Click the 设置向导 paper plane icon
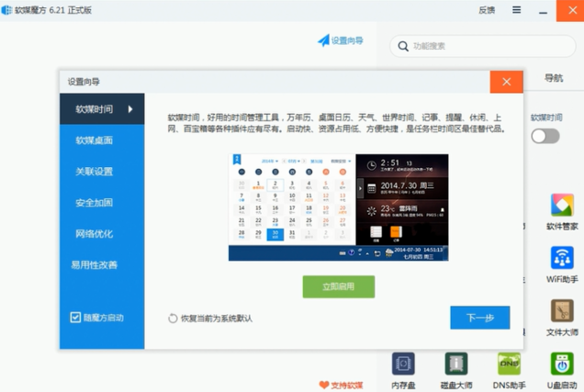This screenshot has width=584, height=392. (x=323, y=40)
